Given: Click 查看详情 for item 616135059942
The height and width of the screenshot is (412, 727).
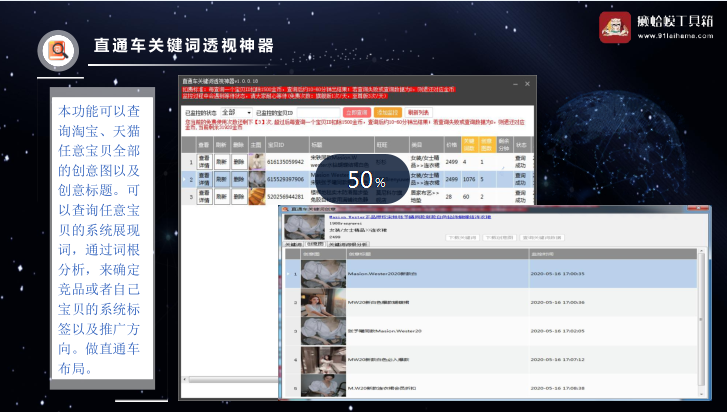Looking at the screenshot, I should (204, 162).
